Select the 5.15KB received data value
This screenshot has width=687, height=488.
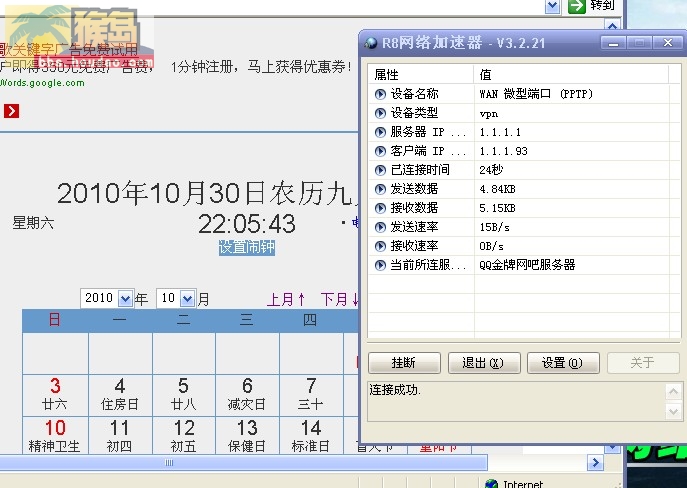(497, 208)
